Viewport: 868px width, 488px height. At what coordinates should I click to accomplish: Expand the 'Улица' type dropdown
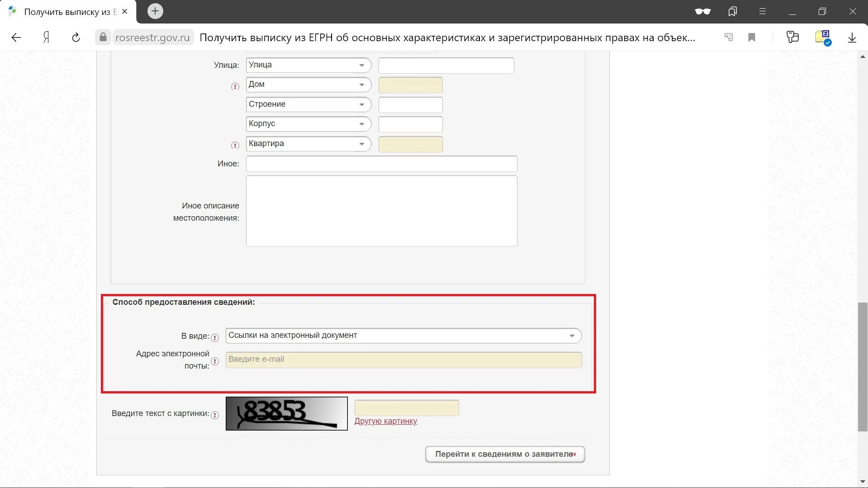pos(308,65)
